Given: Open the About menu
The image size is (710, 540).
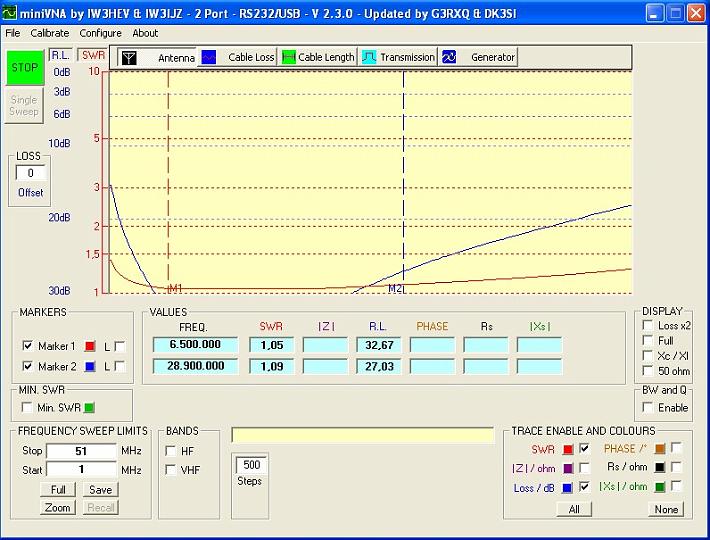Looking at the screenshot, I should 145,33.
